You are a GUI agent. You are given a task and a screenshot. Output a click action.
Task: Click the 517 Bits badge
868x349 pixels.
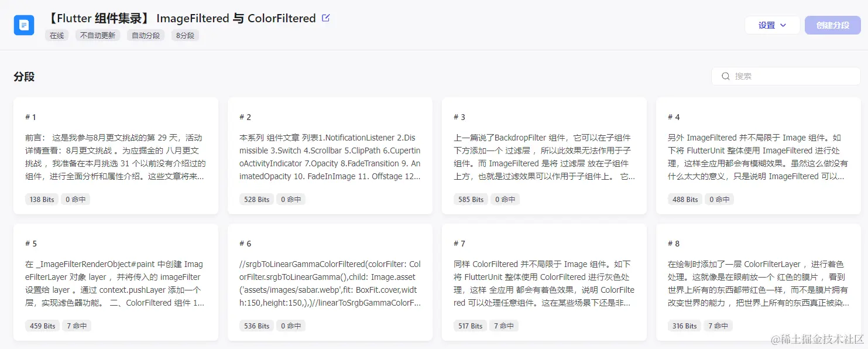pyautogui.click(x=471, y=326)
